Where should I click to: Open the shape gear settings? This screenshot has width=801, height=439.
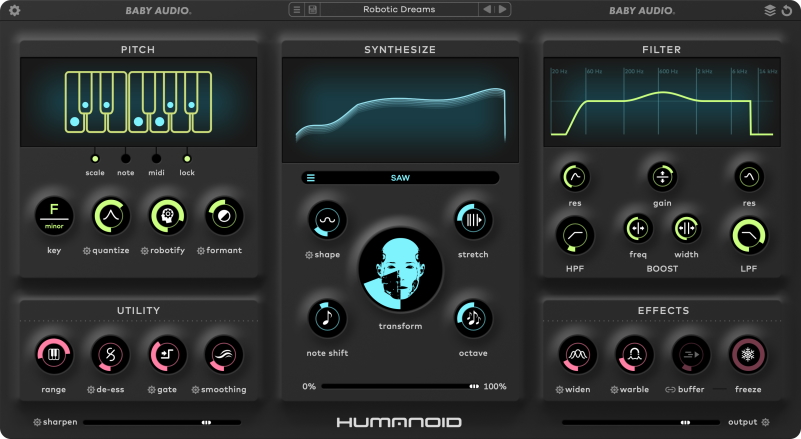tap(309, 255)
